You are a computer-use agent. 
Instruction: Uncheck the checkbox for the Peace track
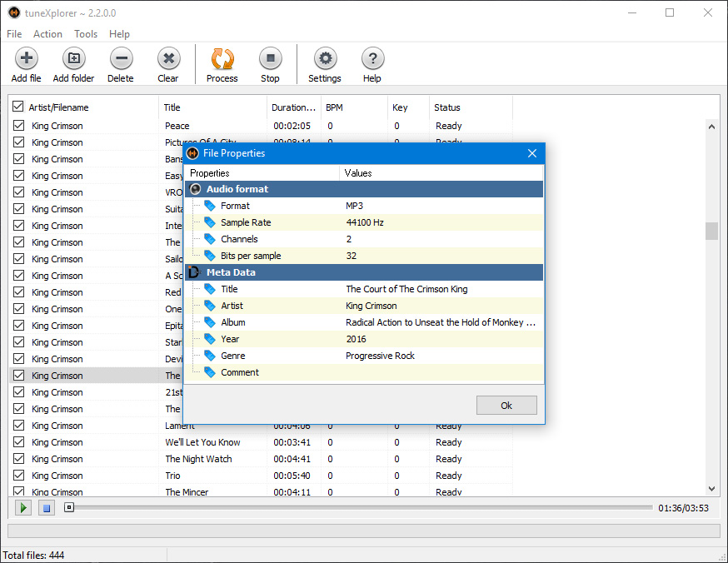(18, 126)
